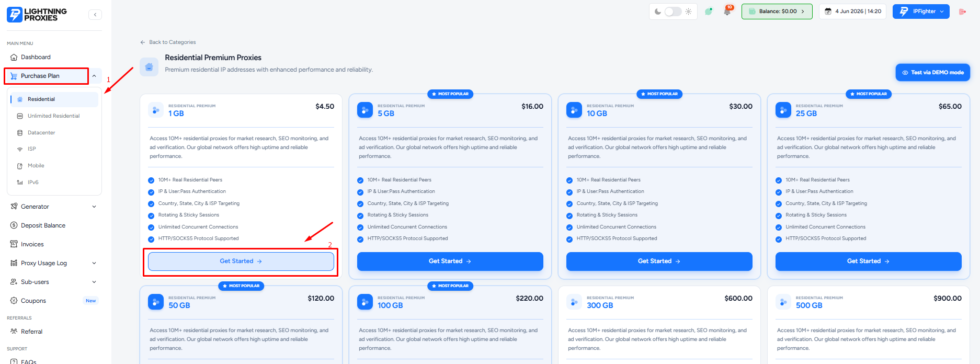The image size is (980, 364).
Task: Click the sun icon in theme switcher
Action: (x=688, y=12)
